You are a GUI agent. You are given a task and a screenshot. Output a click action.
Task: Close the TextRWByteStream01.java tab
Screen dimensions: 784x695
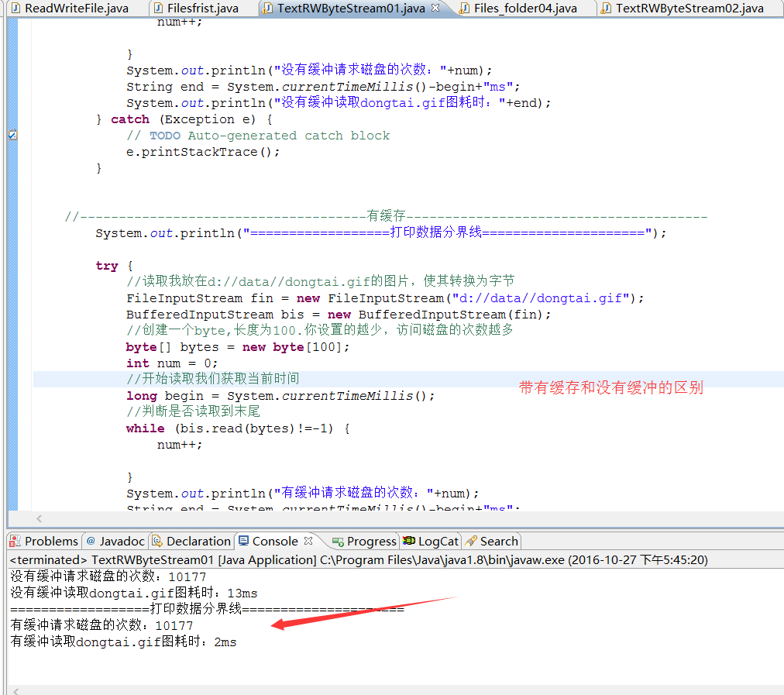[x=435, y=8]
